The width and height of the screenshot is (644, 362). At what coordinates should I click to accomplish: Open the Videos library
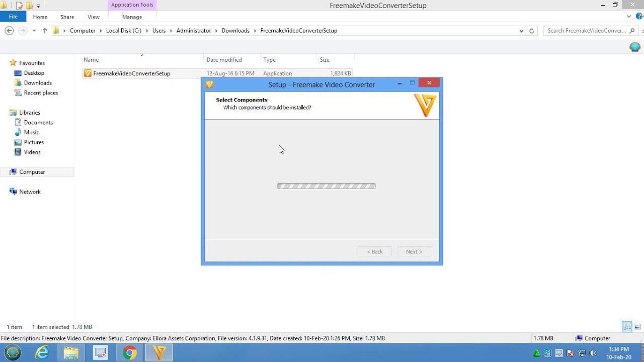tap(32, 152)
